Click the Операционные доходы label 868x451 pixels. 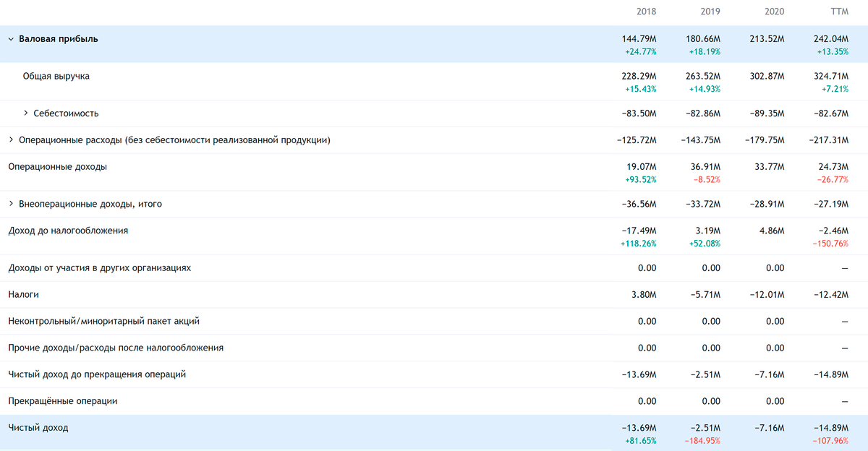(x=57, y=167)
